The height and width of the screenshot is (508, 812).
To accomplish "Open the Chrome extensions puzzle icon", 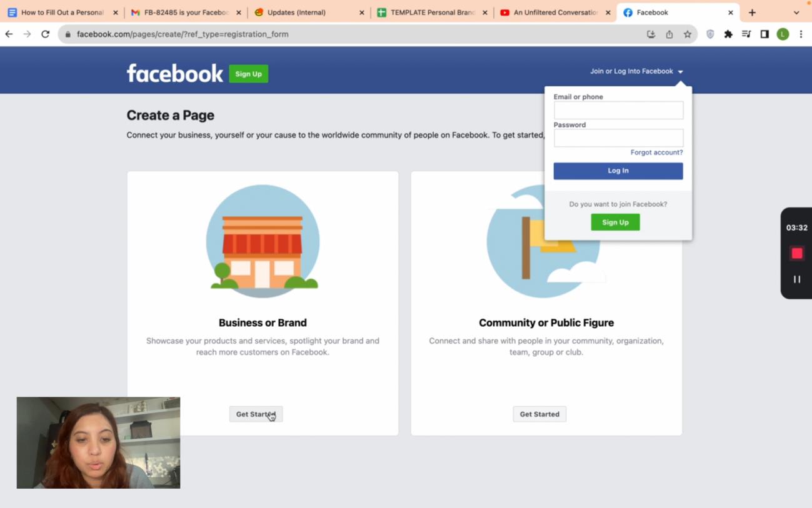I will pos(728,34).
